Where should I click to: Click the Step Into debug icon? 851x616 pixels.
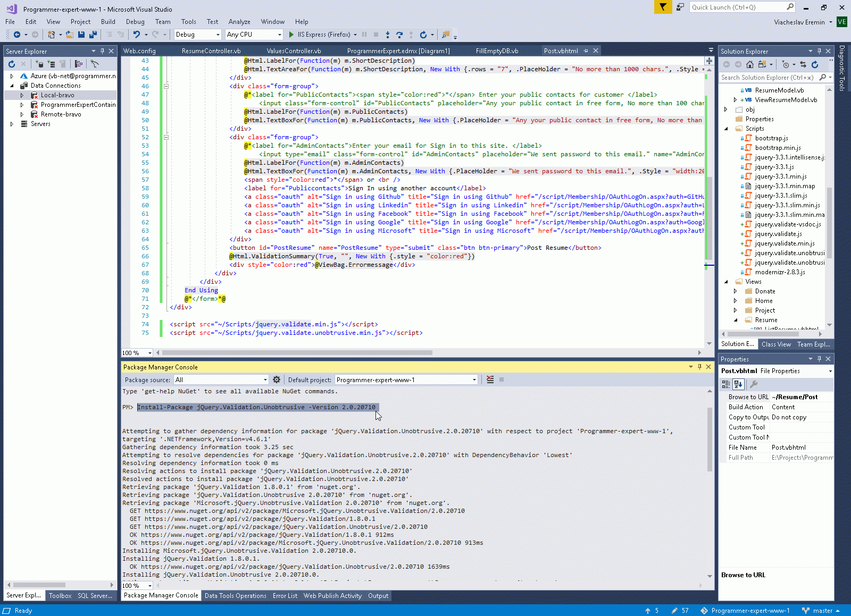click(x=388, y=35)
